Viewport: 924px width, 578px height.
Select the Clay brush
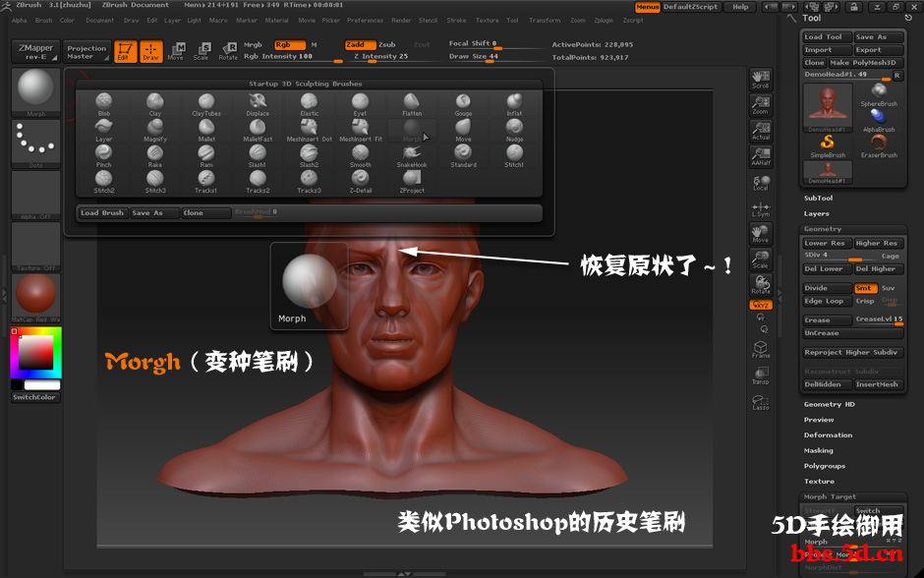[x=155, y=104]
